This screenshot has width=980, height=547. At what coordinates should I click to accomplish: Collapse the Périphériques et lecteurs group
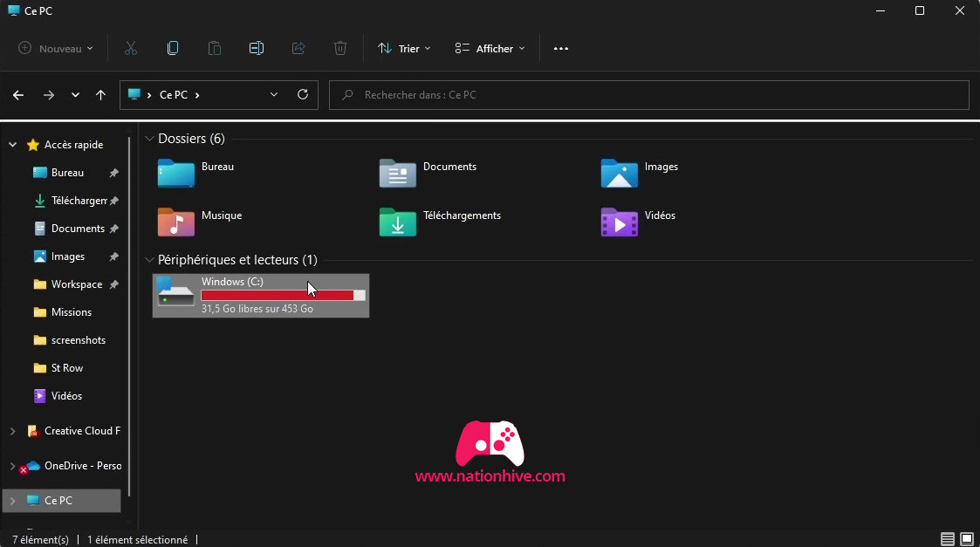(149, 260)
